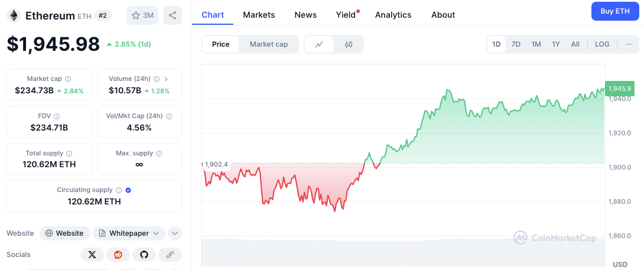This screenshot has width=644, height=270.
Task: Select the 7D time range
Action: pos(516,44)
